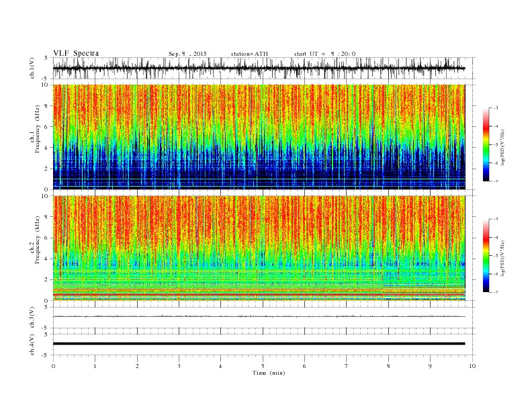This screenshot has height=411, width=532.
Task: Click the "ch.4(V)" axis label
Action: pyautogui.click(x=32, y=345)
